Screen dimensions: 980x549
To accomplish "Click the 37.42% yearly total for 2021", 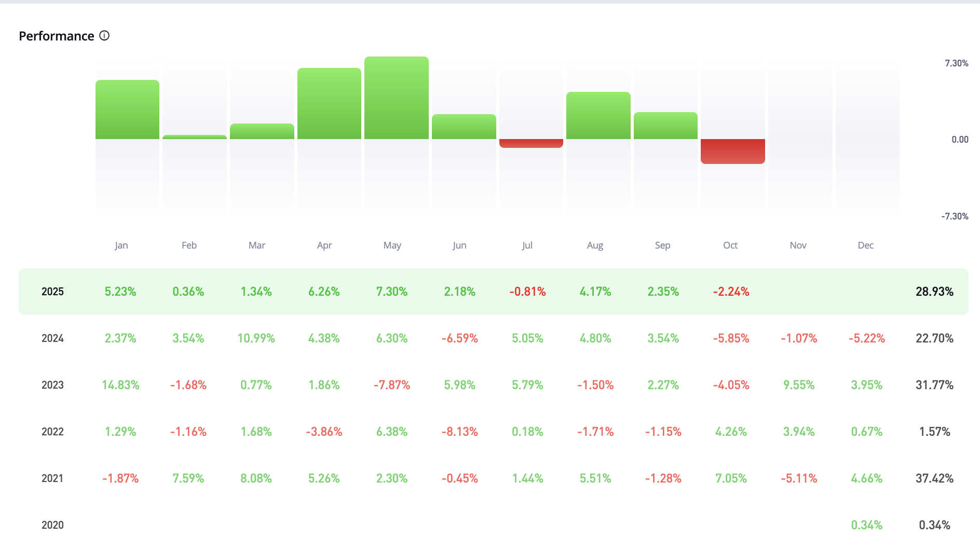I will point(934,478).
